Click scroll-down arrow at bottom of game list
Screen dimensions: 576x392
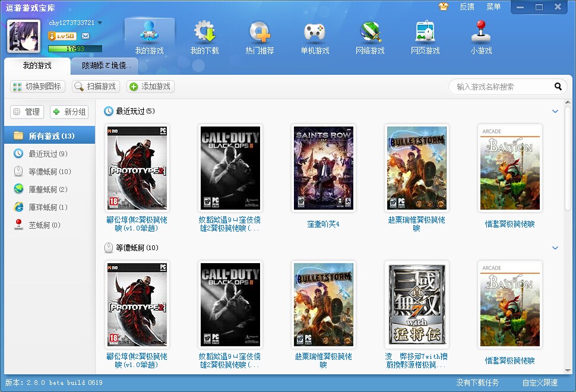[568, 371]
